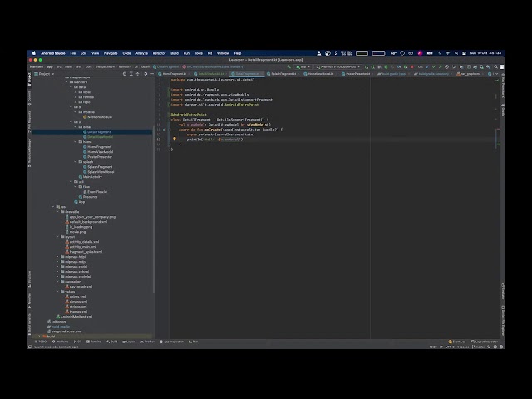Click the Run app icon
This screenshot has height=399, width=532.
(367, 66)
